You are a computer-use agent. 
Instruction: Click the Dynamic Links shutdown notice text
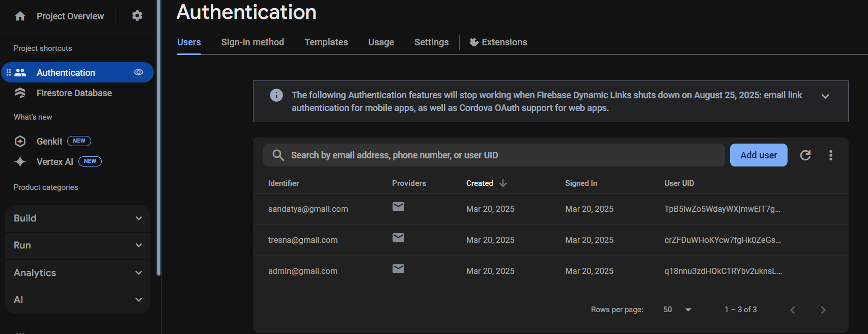(547, 101)
